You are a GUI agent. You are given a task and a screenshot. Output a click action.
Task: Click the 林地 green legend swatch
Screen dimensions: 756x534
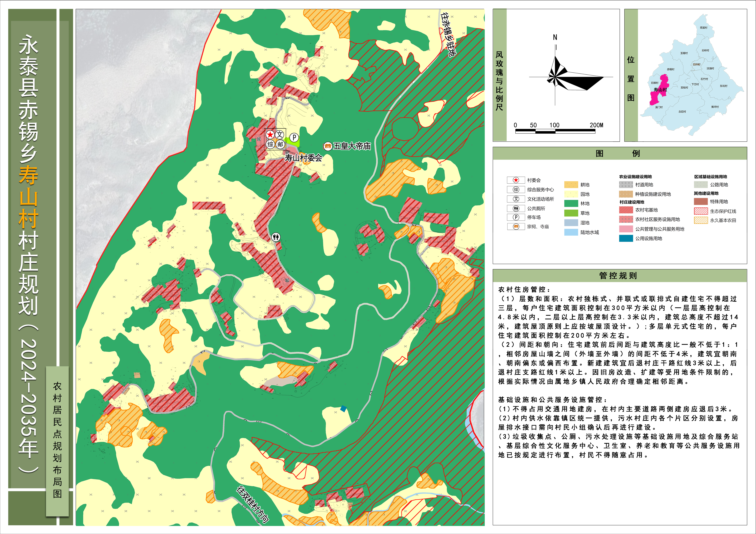pyautogui.click(x=571, y=204)
